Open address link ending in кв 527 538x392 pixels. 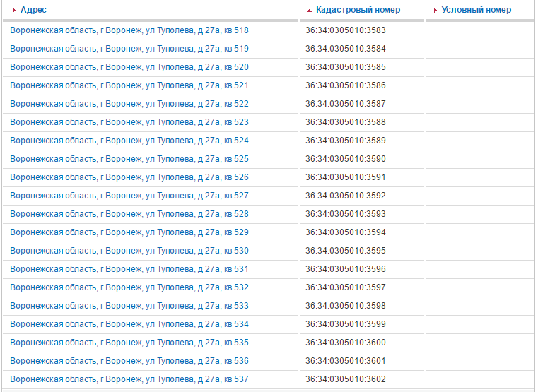point(129,196)
